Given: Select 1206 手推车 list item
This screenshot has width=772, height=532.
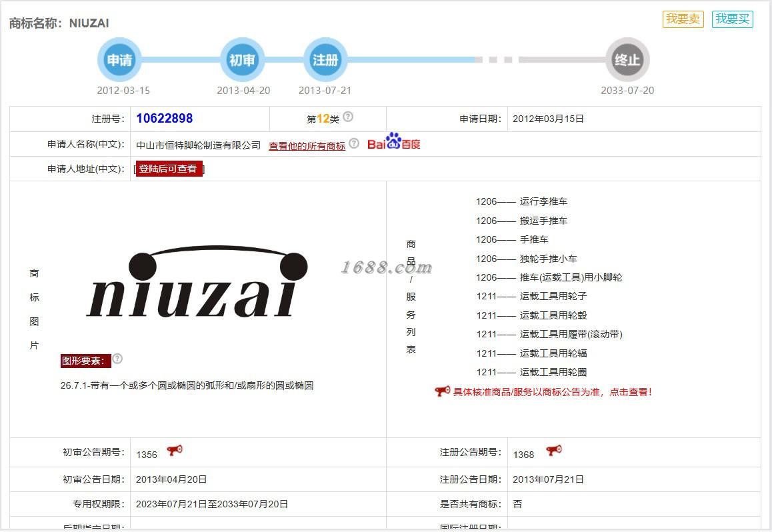Looking at the screenshot, I should [512, 240].
